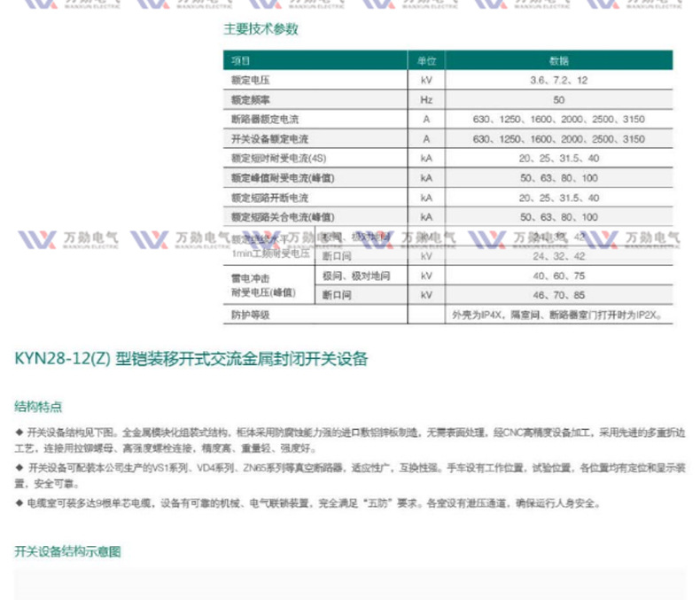
Task: Select the 断路器额定电流 row label
Action: [x=265, y=120]
